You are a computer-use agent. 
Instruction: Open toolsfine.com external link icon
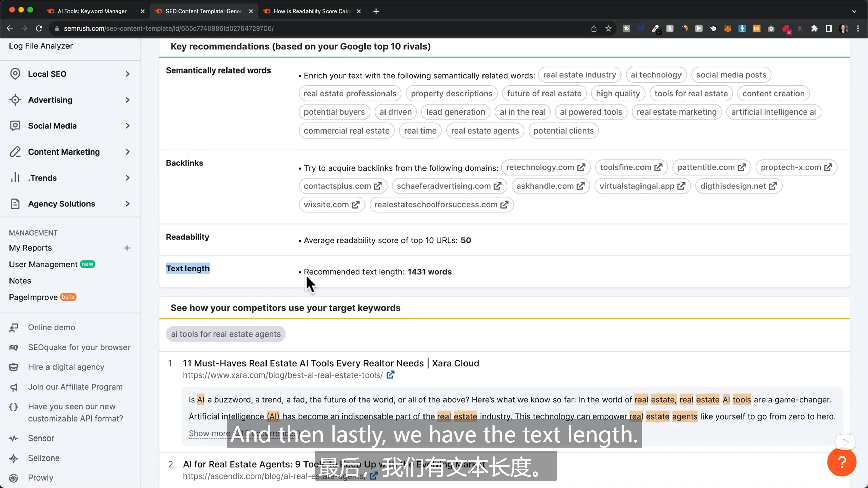click(658, 167)
